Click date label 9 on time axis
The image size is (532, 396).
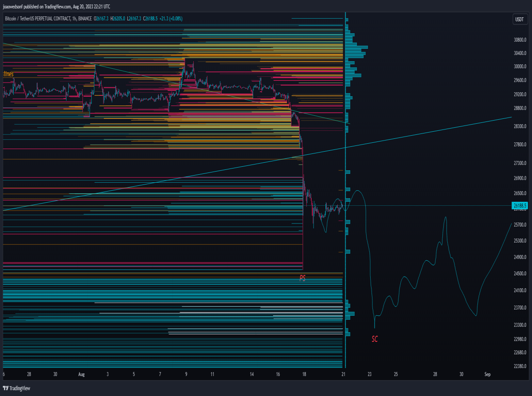(186, 375)
